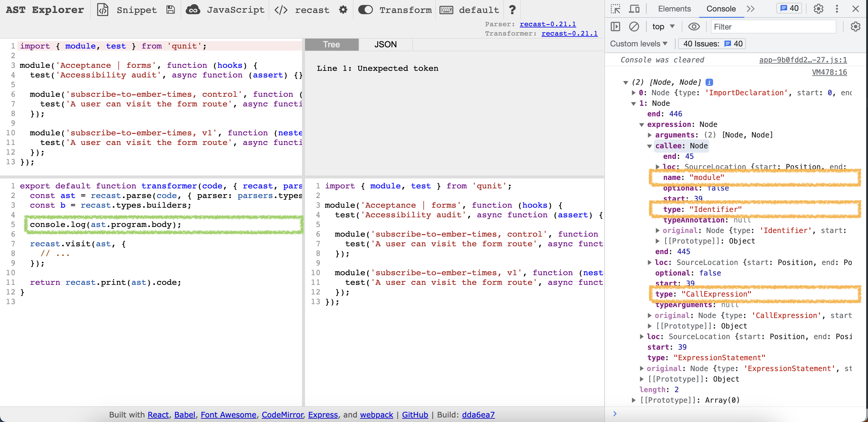Click the save snippet floppy icon

[x=171, y=10]
